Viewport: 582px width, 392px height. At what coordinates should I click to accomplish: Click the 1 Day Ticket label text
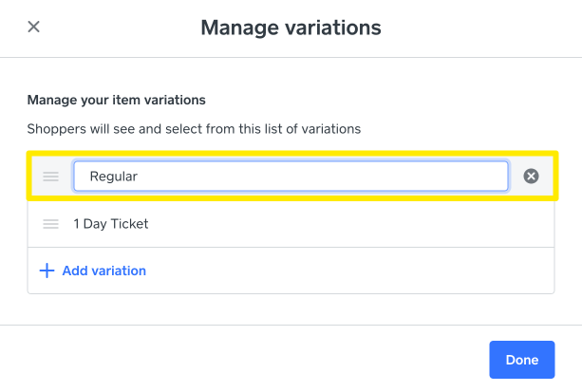tap(110, 224)
